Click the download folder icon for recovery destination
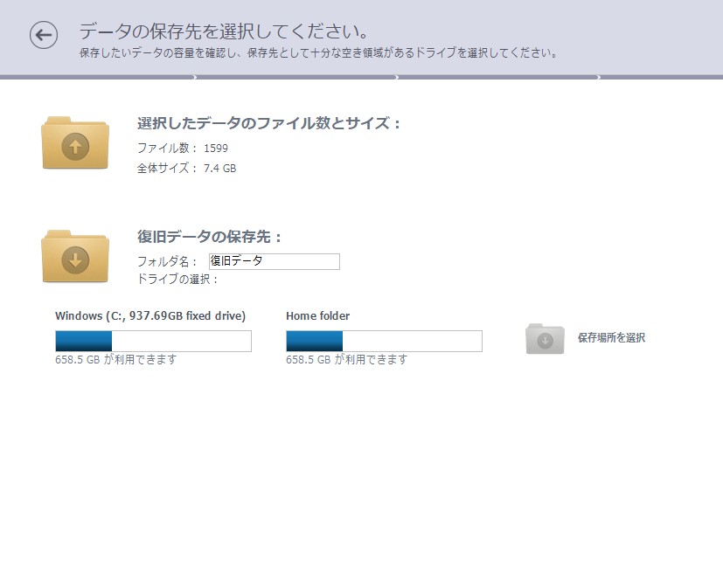The width and height of the screenshot is (723, 588). [75, 256]
